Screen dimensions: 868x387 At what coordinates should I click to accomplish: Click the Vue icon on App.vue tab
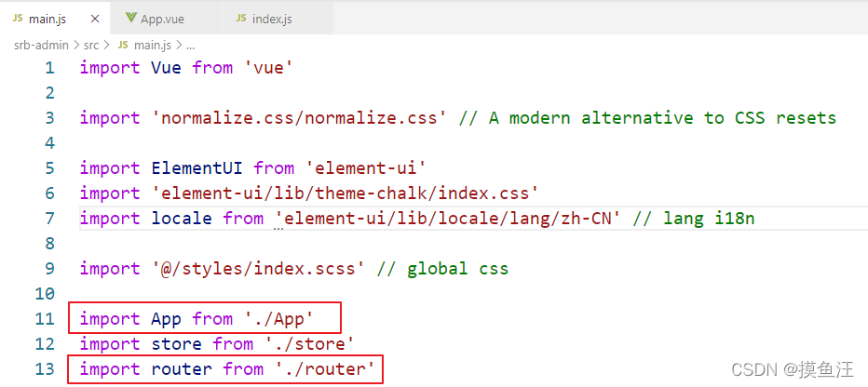[130, 19]
